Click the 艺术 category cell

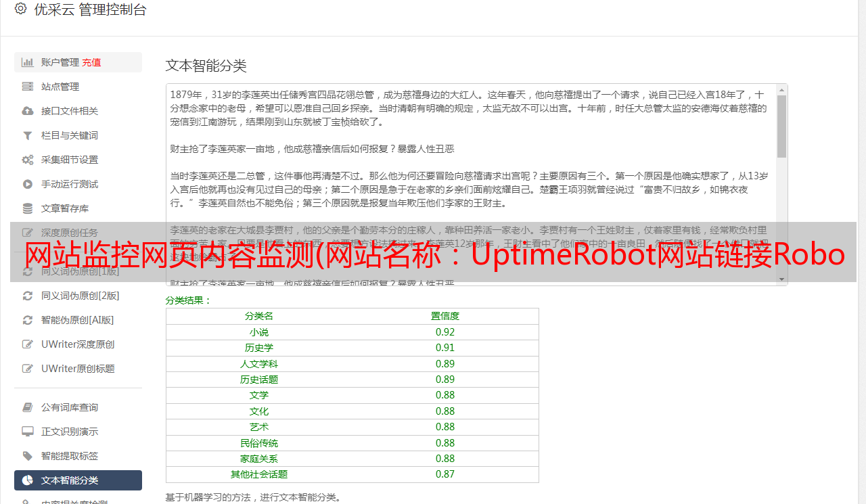click(x=259, y=427)
